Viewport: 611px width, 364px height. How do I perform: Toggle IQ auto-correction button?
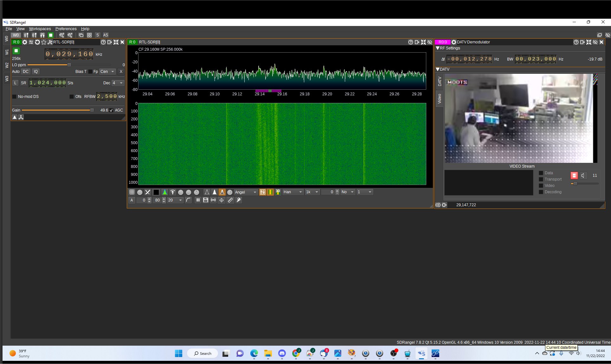(x=36, y=72)
